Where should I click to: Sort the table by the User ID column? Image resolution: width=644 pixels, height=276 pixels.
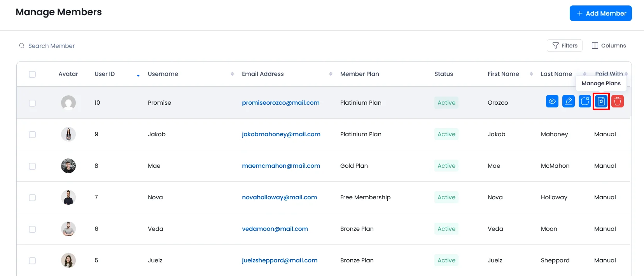point(138,74)
